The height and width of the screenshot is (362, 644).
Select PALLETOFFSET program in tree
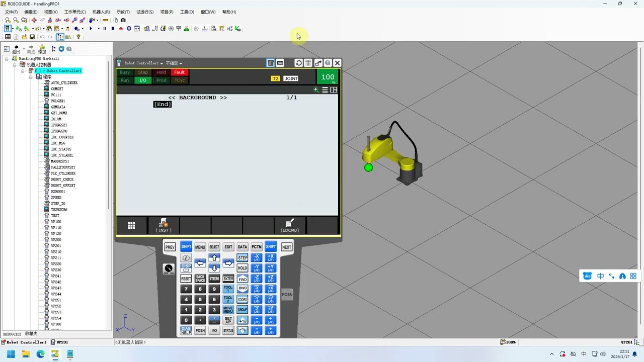[63, 167]
